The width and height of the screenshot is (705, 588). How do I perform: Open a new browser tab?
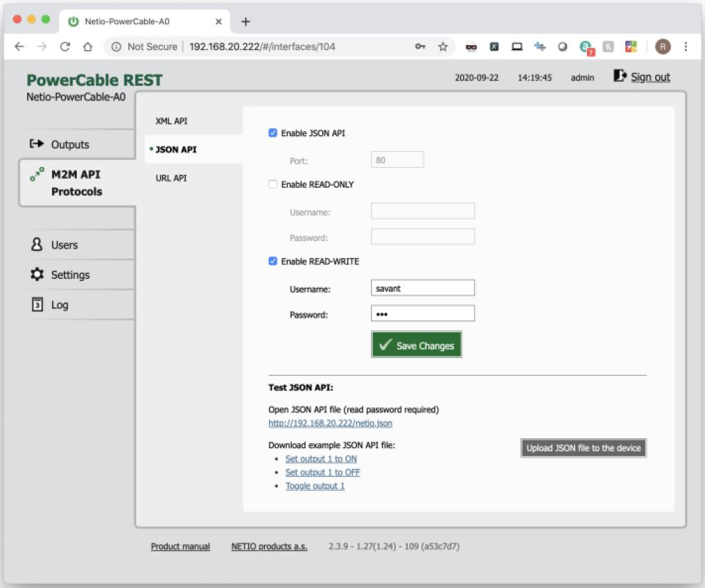[245, 21]
